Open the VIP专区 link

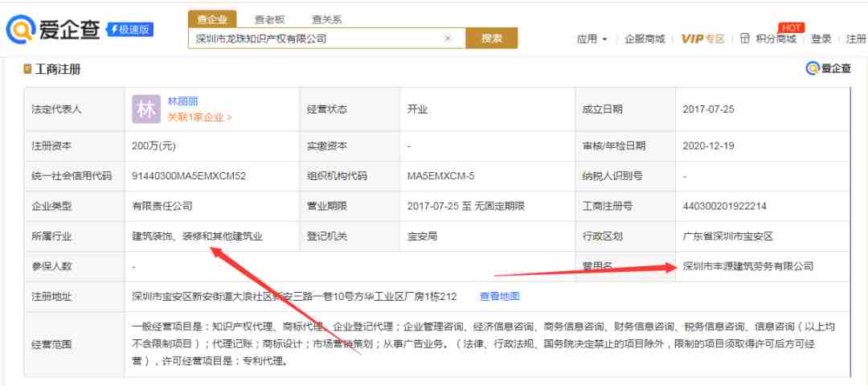coord(702,39)
